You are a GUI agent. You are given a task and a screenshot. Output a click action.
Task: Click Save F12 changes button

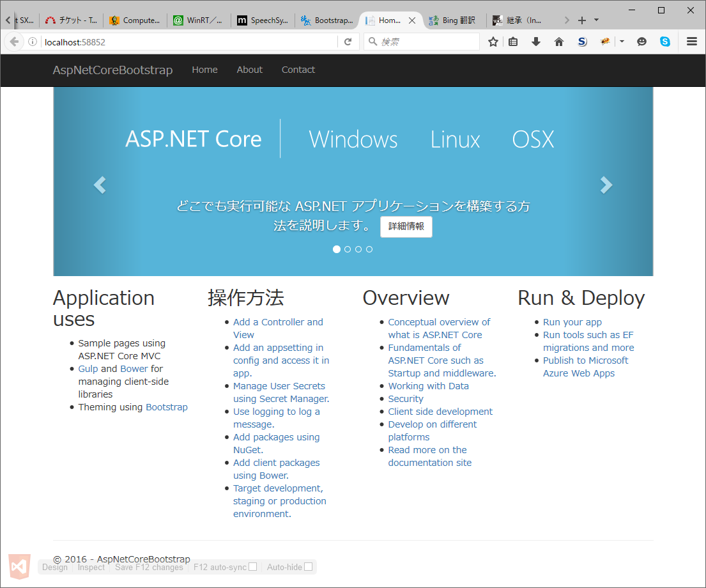149,567
